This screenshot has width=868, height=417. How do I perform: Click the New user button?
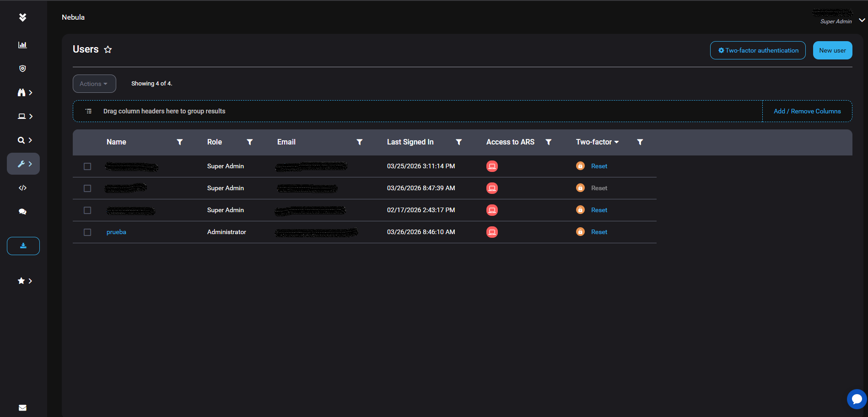832,50
